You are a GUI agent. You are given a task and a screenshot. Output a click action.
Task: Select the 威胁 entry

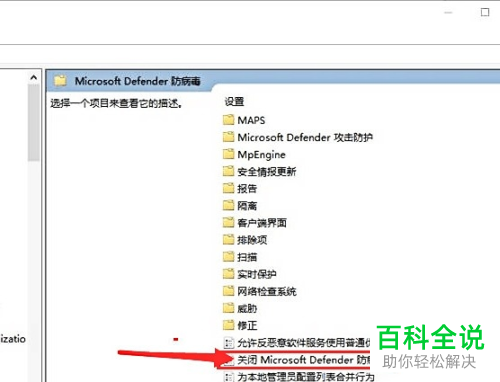(x=247, y=308)
